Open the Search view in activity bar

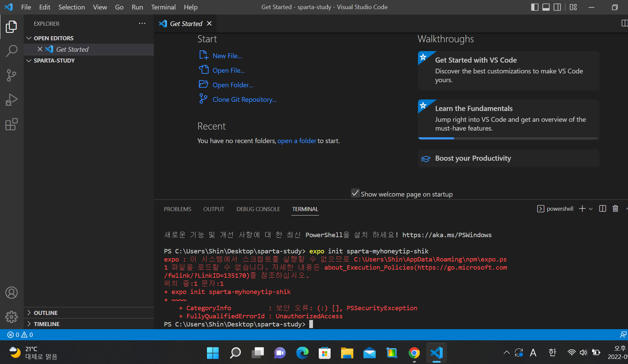point(12,51)
